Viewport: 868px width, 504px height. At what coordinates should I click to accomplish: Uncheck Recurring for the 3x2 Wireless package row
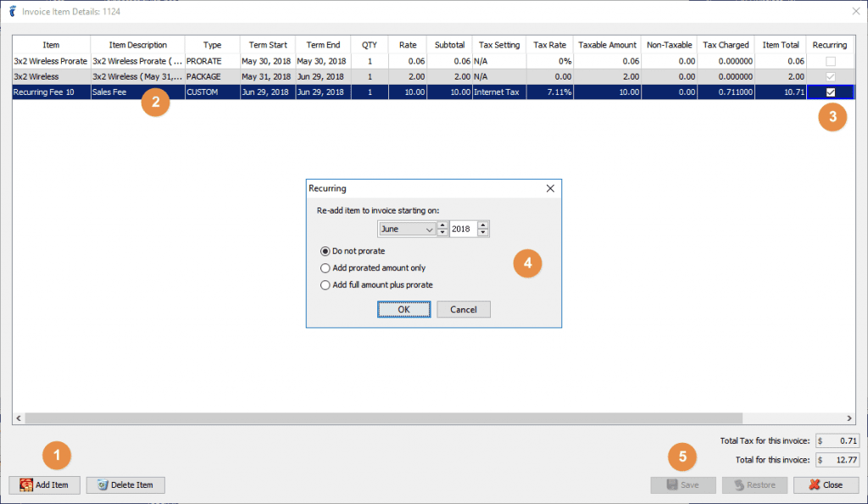coord(830,76)
